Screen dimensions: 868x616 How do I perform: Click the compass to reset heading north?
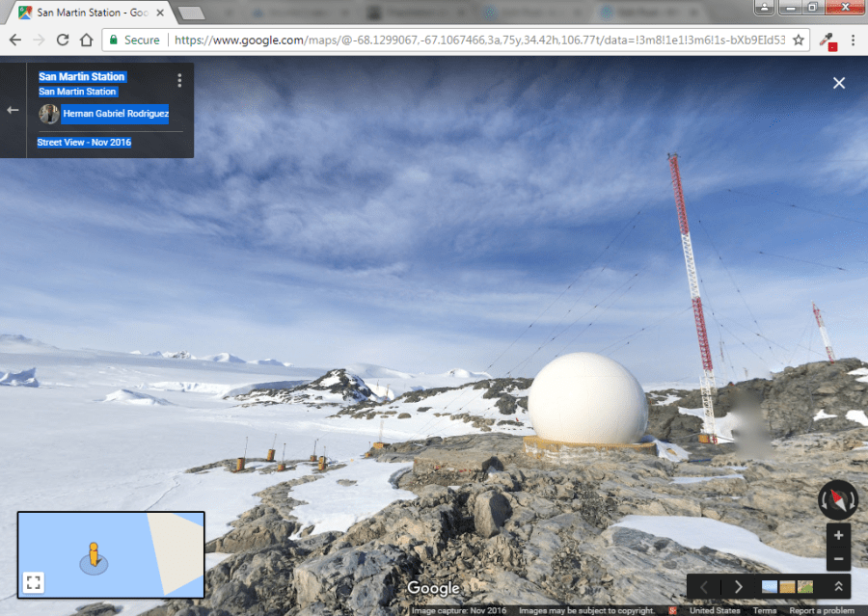(x=836, y=500)
